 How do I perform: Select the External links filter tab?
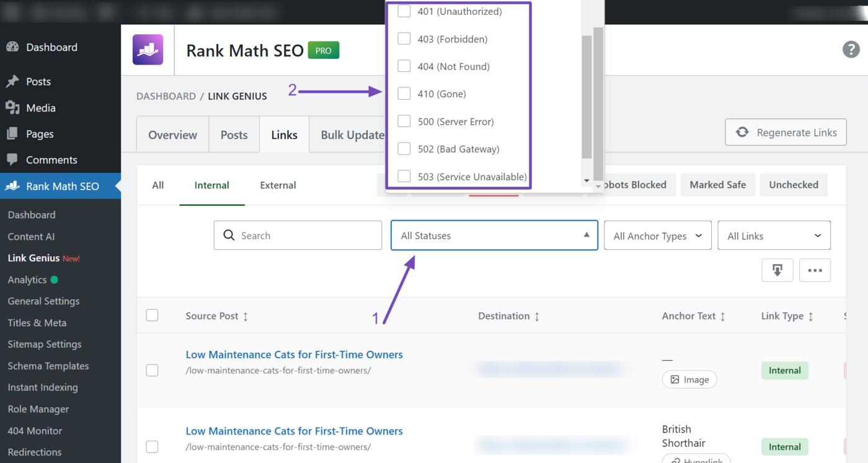pyautogui.click(x=278, y=185)
